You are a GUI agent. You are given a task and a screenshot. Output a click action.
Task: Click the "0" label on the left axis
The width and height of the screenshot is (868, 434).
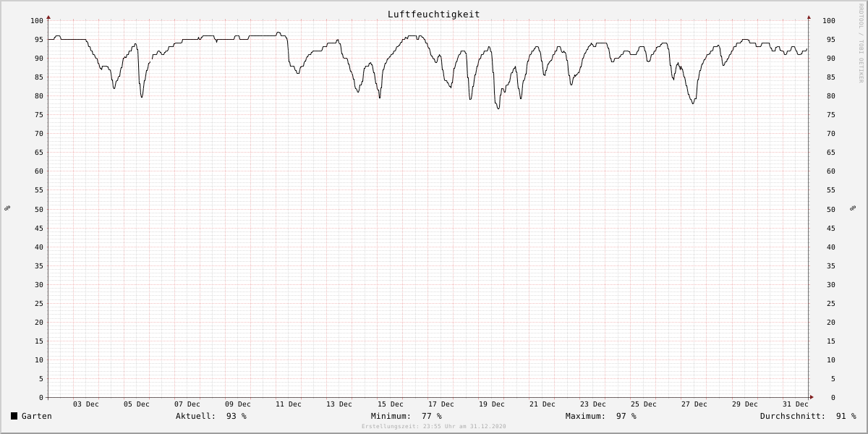pos(41,398)
